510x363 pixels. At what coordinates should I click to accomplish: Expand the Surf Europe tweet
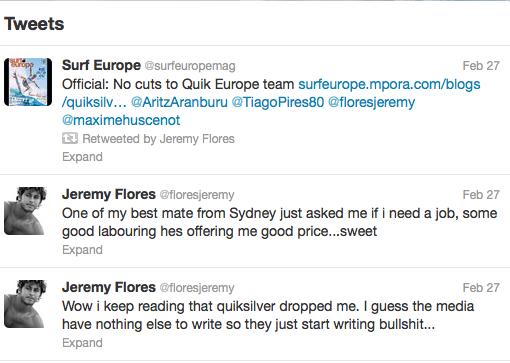point(82,157)
